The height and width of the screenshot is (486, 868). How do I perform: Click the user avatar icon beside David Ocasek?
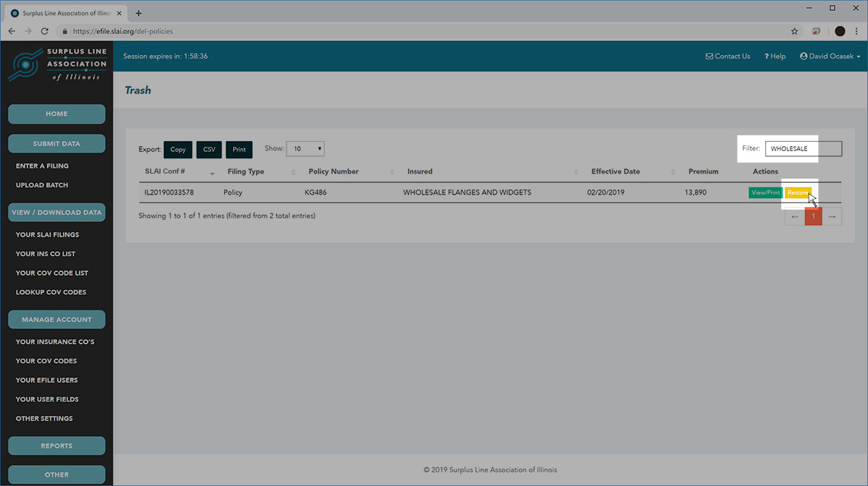pos(802,56)
